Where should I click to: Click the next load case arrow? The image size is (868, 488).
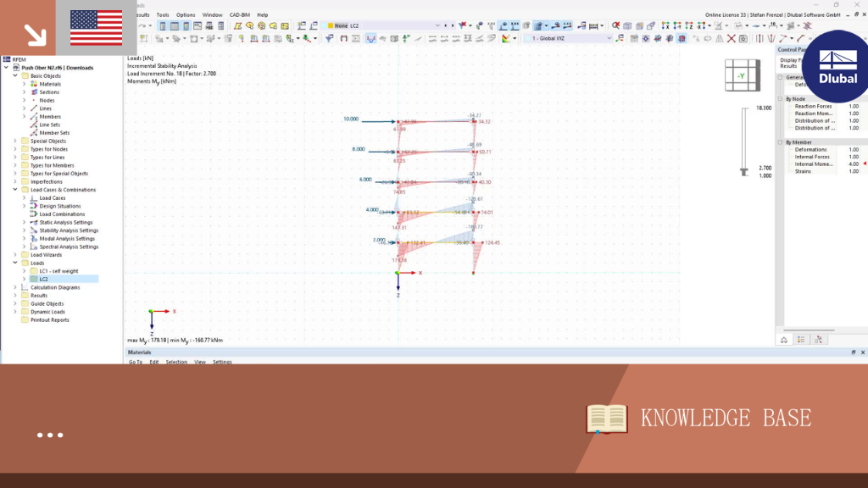point(453,25)
